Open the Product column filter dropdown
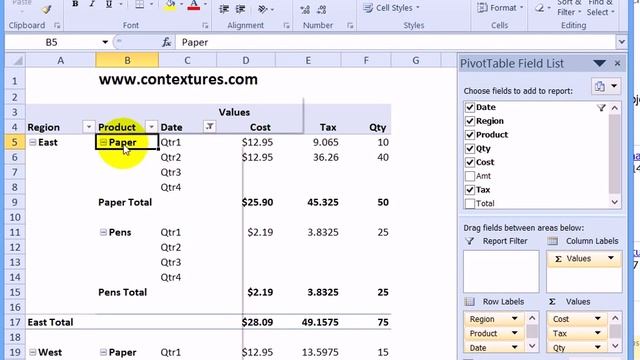 [151, 127]
